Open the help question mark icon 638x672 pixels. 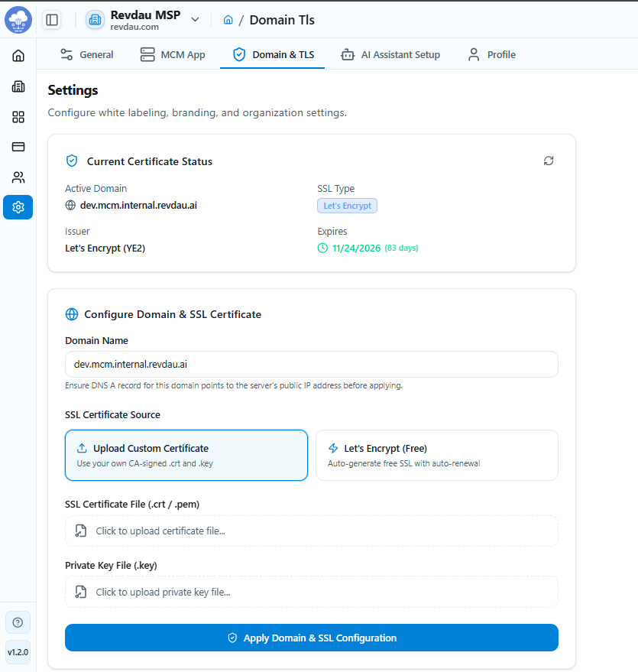click(x=18, y=622)
